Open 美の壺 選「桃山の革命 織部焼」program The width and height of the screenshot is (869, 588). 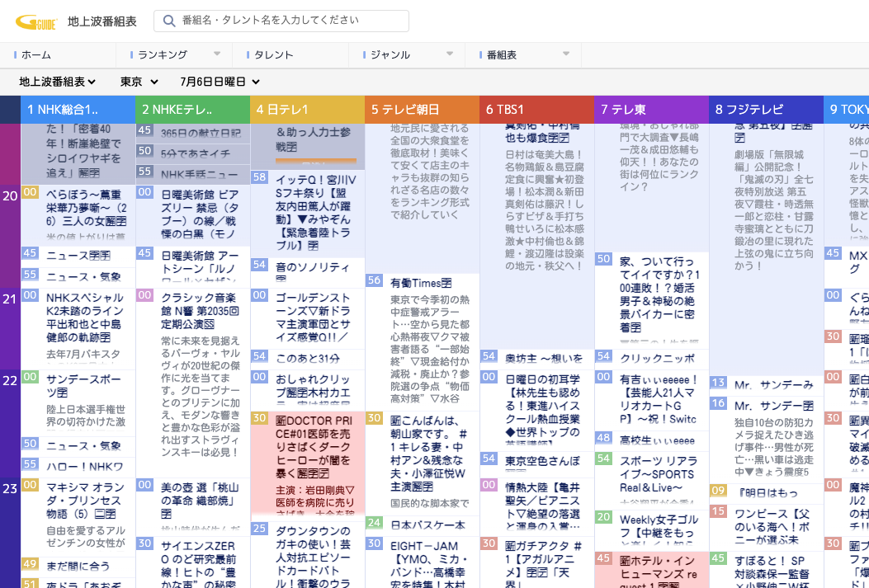pos(193,506)
